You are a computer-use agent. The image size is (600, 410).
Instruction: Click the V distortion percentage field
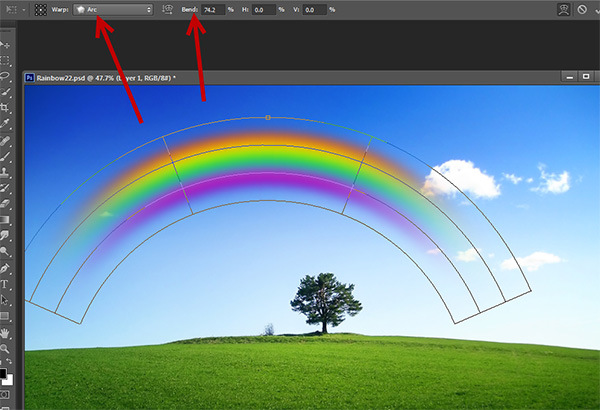click(315, 9)
